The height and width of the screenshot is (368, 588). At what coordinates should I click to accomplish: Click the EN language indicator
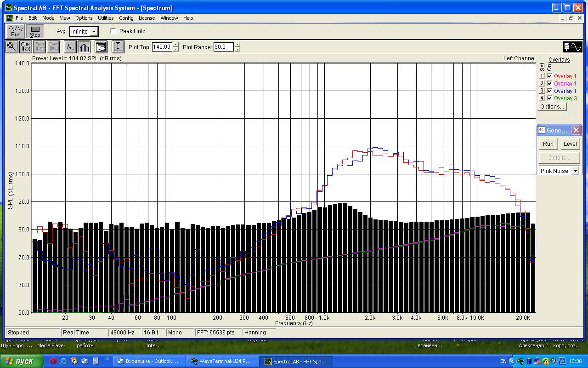click(503, 361)
